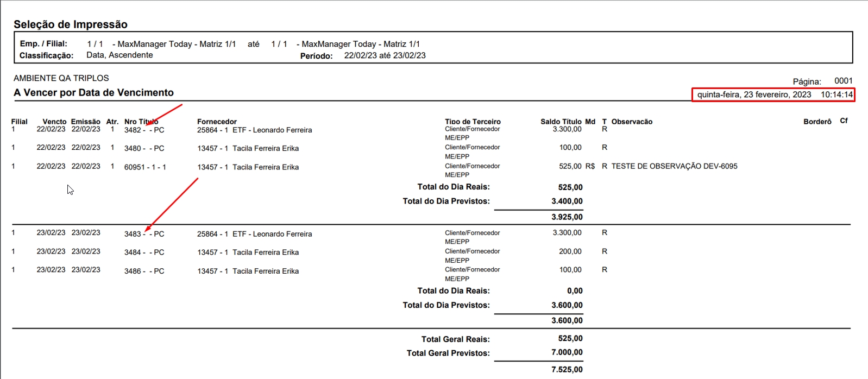Select the "Emp. / Filial:" label
The height and width of the screenshot is (379, 868).
pyautogui.click(x=43, y=43)
